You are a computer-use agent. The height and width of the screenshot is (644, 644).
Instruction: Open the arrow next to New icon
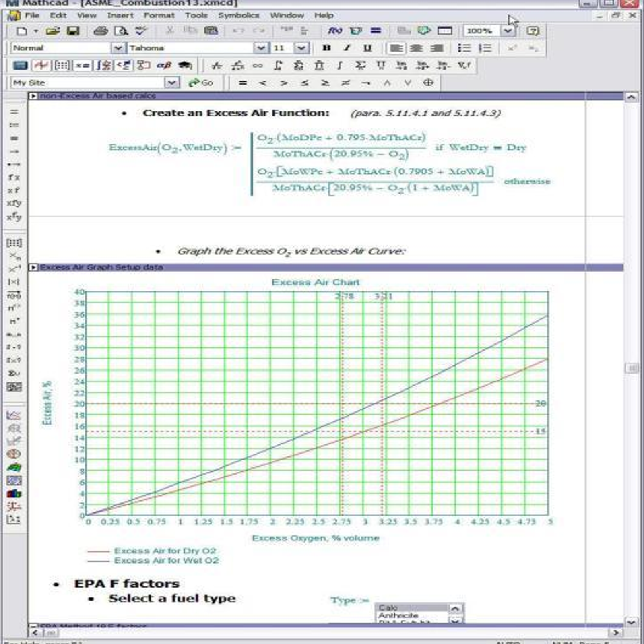click(36, 31)
